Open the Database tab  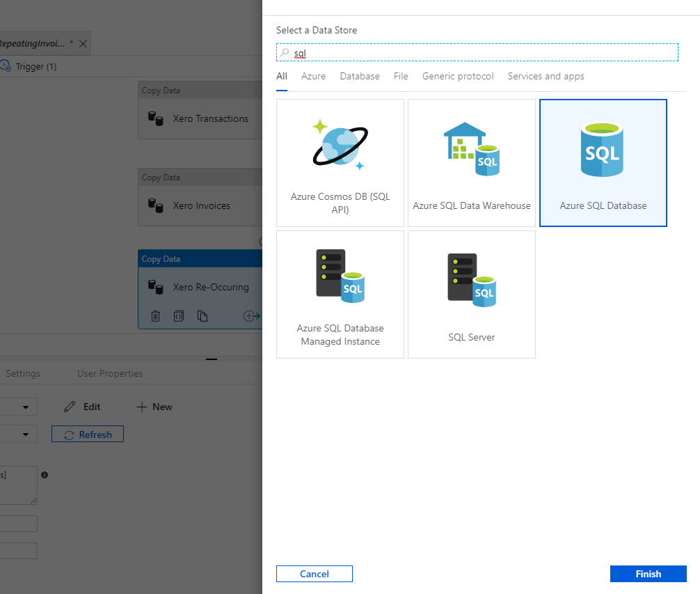click(360, 77)
